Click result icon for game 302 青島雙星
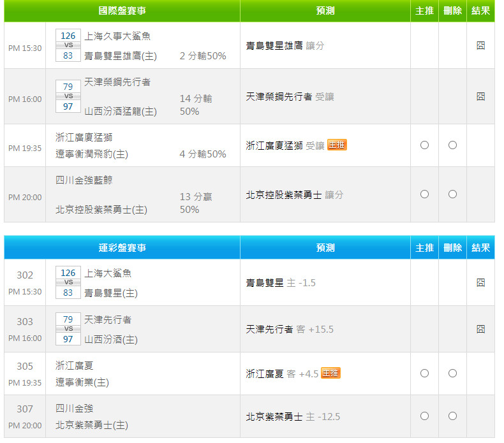 point(480,282)
